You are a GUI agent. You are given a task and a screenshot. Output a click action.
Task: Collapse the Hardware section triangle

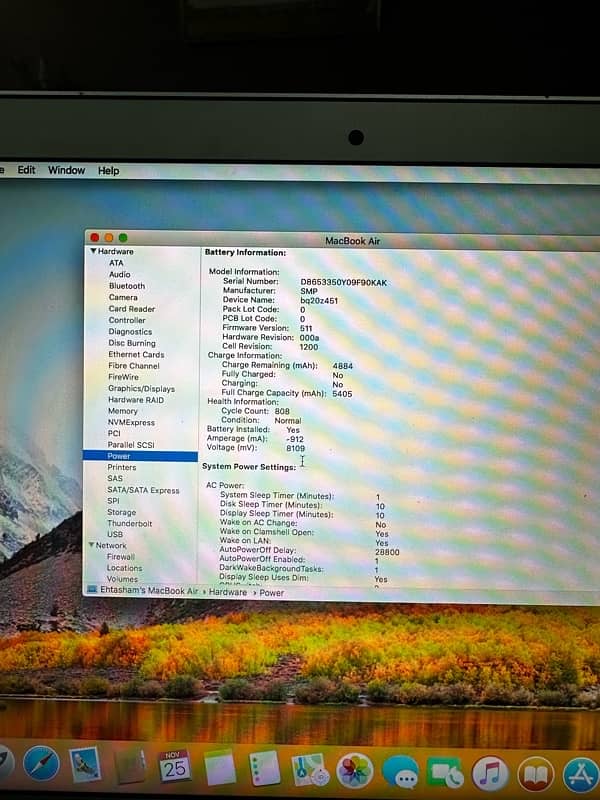pos(94,252)
